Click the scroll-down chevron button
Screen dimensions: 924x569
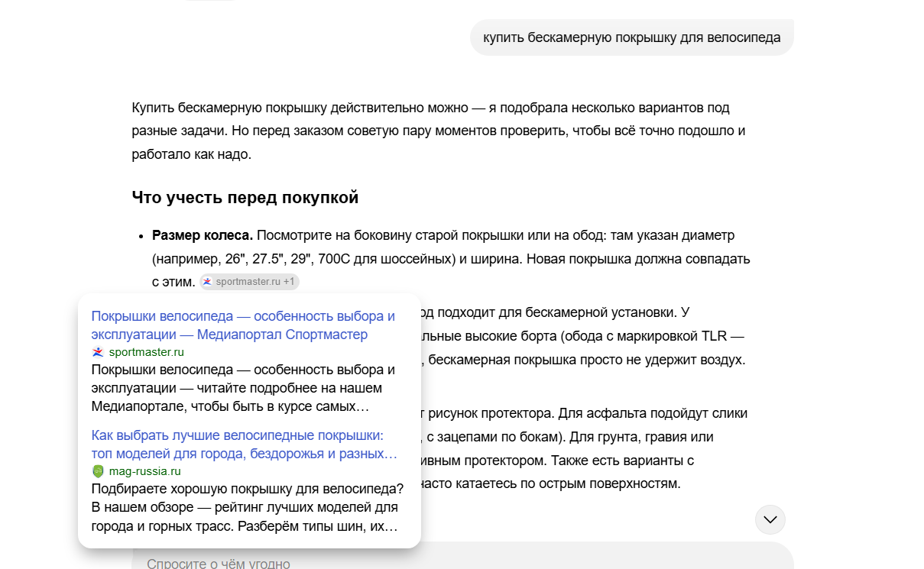click(x=770, y=519)
